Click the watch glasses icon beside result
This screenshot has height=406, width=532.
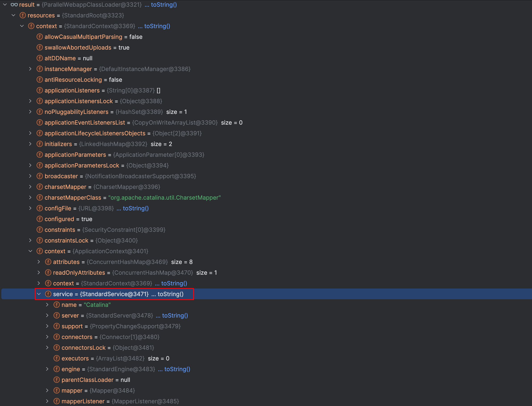click(x=14, y=5)
